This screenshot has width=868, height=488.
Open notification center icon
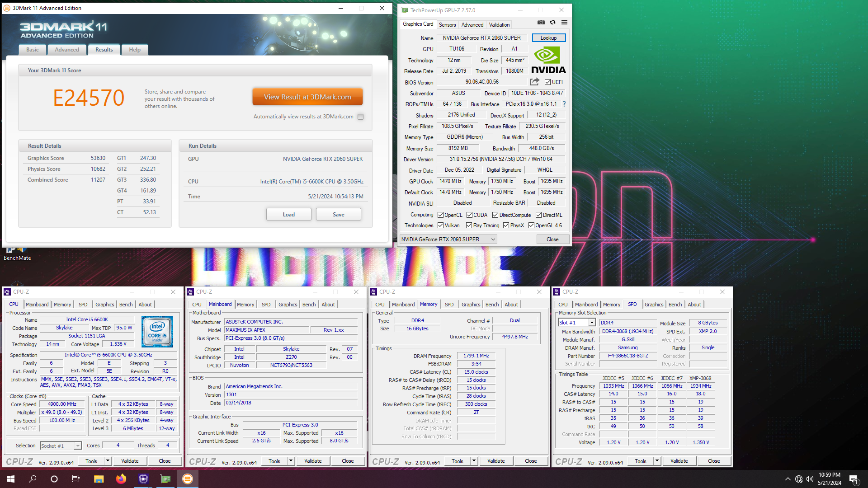pos(854,479)
